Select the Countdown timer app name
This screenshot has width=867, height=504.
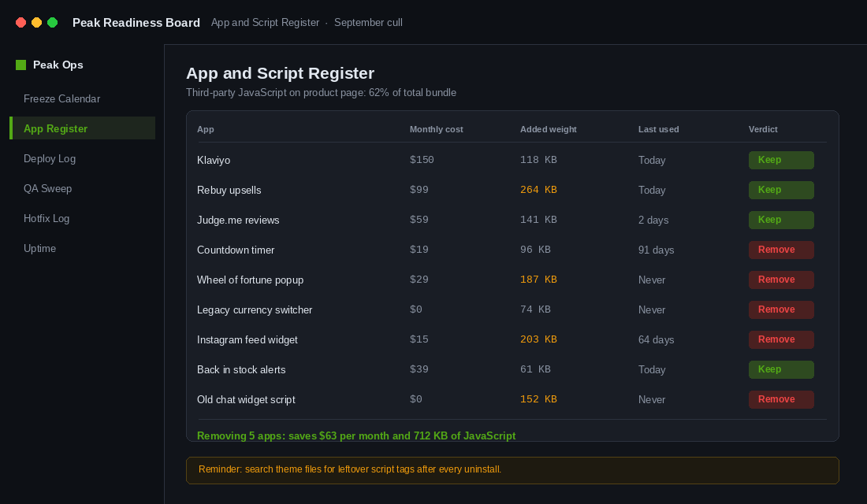[236, 250]
